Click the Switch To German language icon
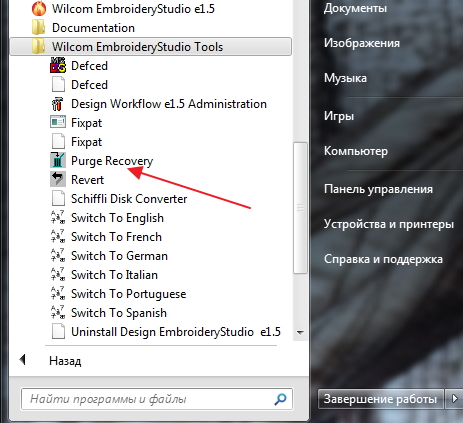 pyautogui.click(x=58, y=255)
